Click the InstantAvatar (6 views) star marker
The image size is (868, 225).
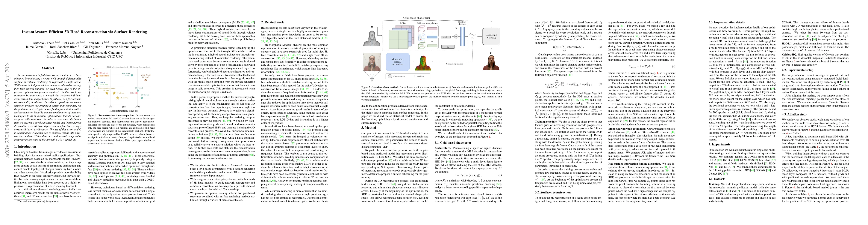[x=118, y=98]
